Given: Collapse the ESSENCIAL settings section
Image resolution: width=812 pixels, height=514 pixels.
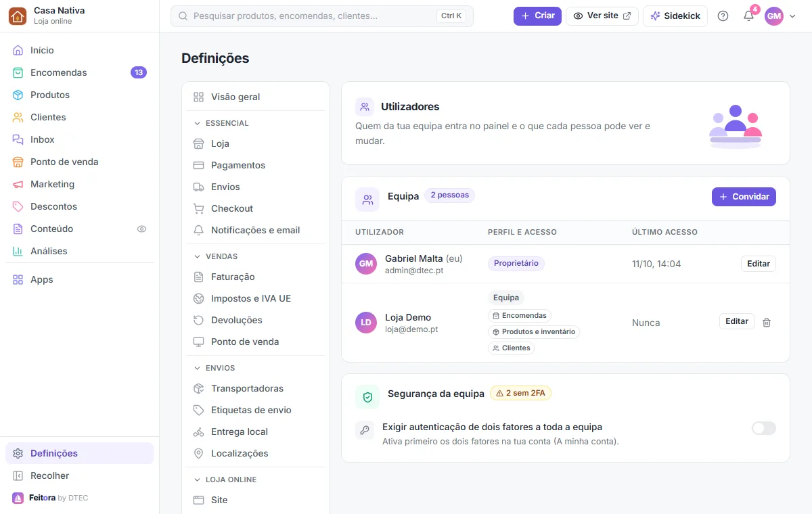Looking at the screenshot, I should [x=222, y=123].
